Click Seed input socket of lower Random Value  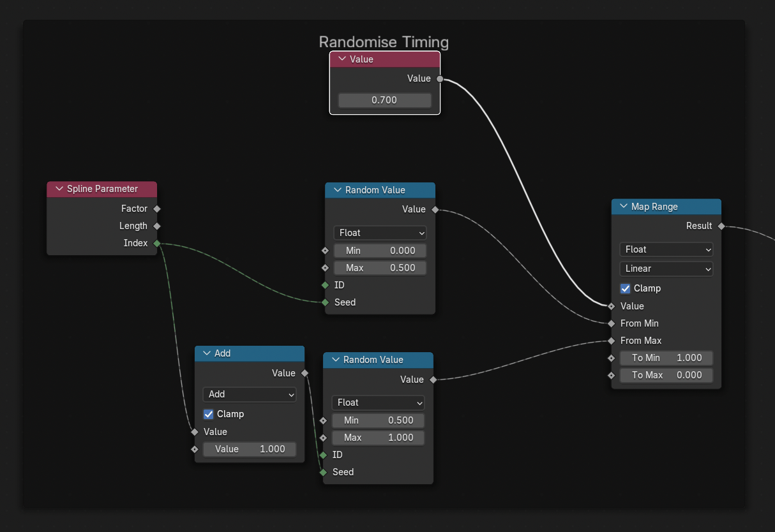tap(323, 472)
